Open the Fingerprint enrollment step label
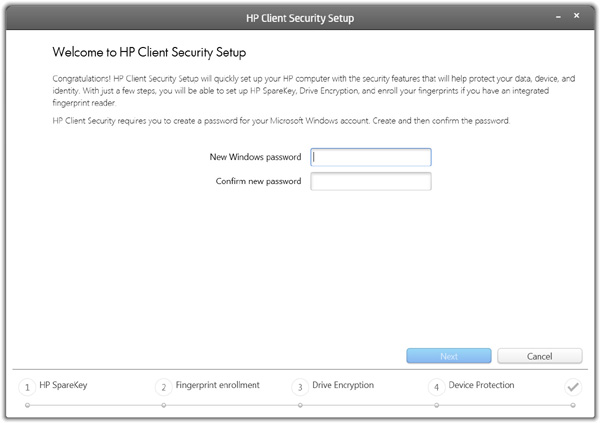Image resolution: width=600 pixels, height=423 pixels. [217, 385]
